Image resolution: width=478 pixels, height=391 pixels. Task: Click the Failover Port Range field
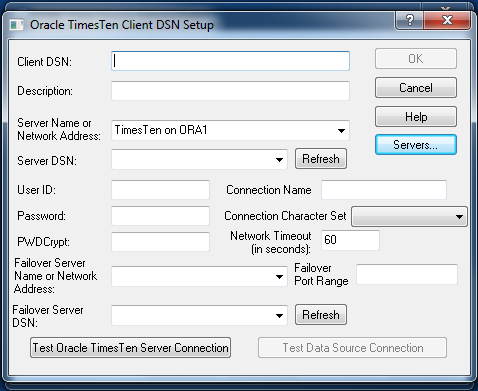(x=407, y=274)
